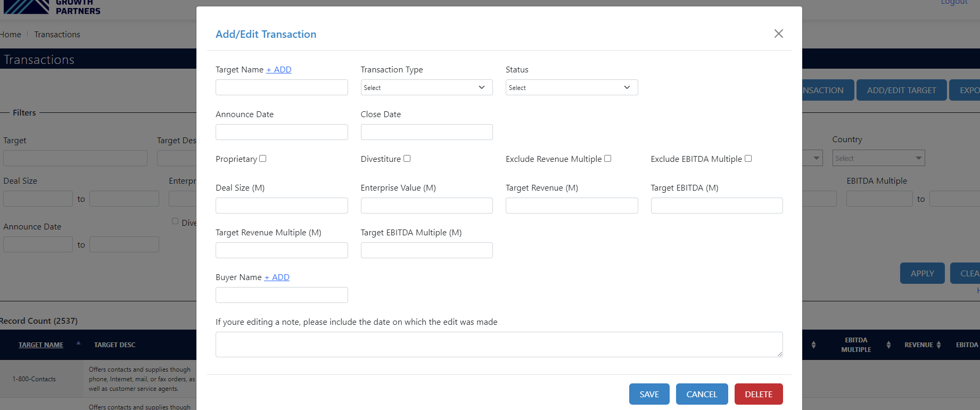Open the Country filter dropdown

click(878, 158)
